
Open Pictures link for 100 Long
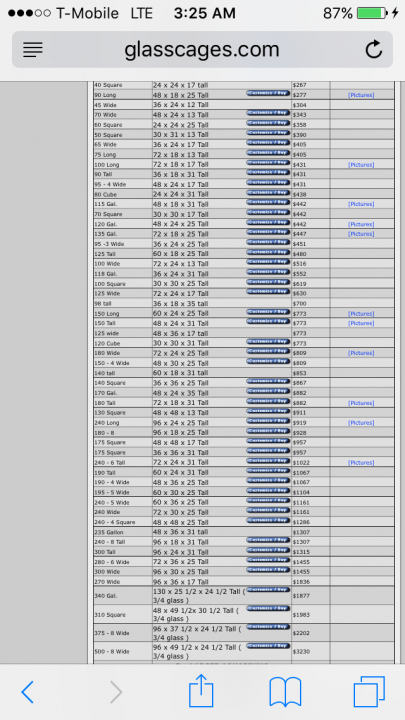pyautogui.click(x=361, y=164)
